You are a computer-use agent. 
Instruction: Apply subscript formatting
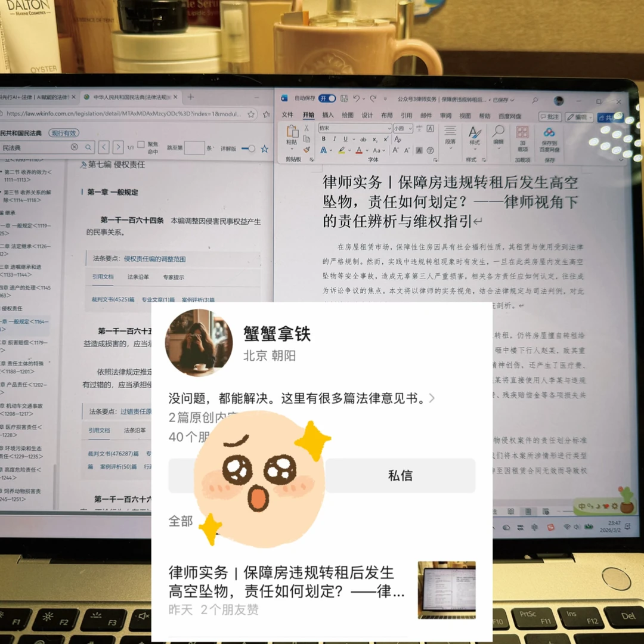tap(374, 140)
